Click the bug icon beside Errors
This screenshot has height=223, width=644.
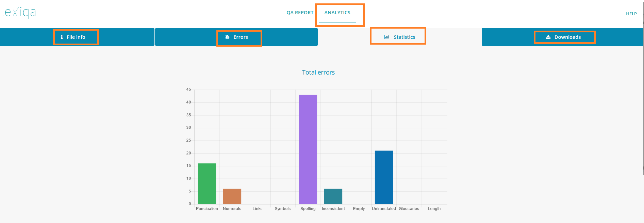tap(227, 37)
